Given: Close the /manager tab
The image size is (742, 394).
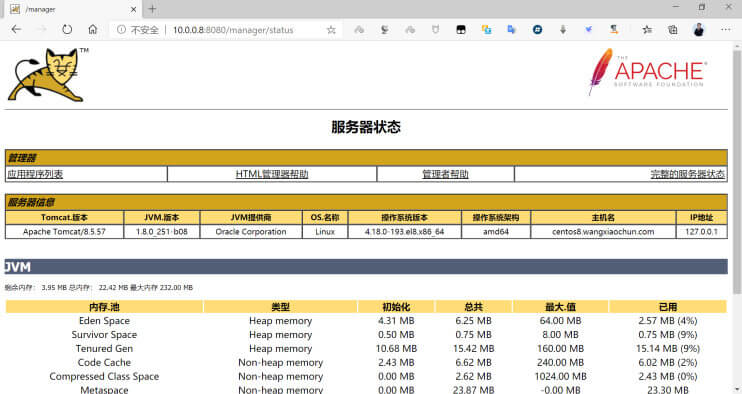Looking at the screenshot, I should point(133,9).
